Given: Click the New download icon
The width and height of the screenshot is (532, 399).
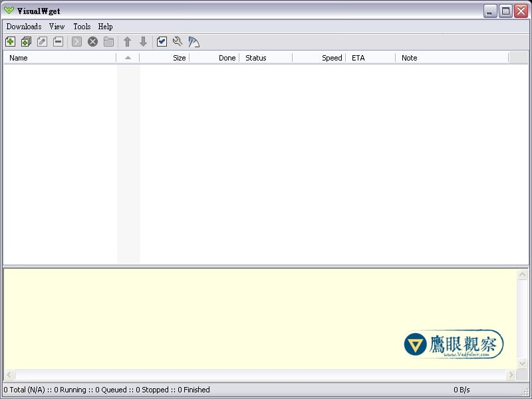Looking at the screenshot, I should pyautogui.click(x=10, y=42).
